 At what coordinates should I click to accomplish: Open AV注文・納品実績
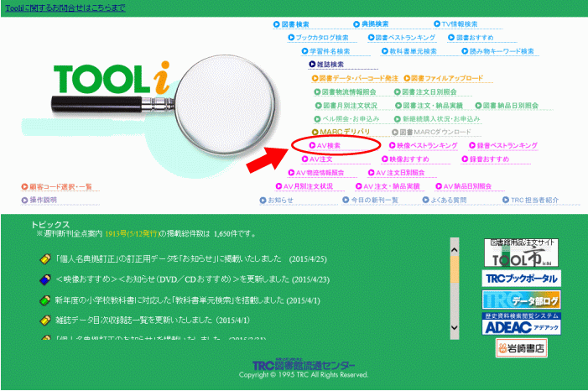coord(392,186)
